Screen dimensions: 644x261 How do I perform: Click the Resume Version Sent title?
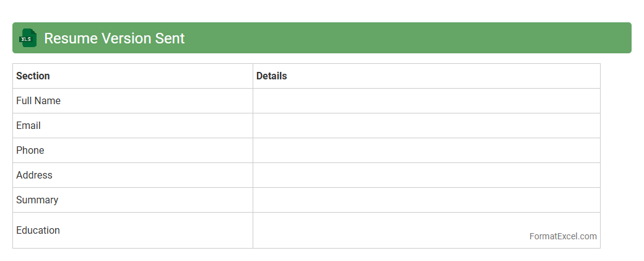point(115,38)
